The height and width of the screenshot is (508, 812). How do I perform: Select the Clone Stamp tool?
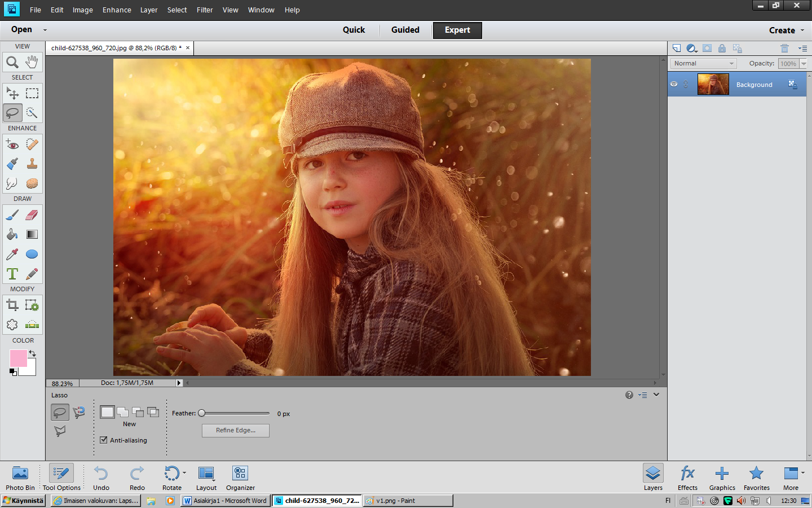tap(32, 164)
